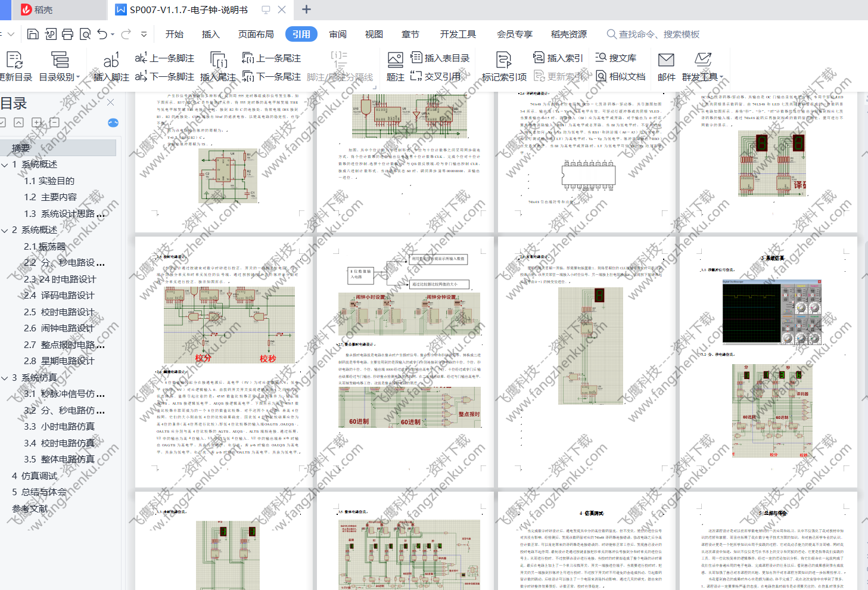This screenshot has height=590, width=868.
Task: Click the 邮件 (Mail) envelope icon
Action: (666, 60)
